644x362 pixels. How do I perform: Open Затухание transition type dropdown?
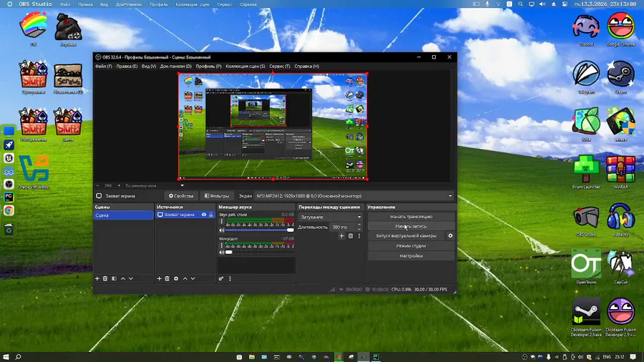330,217
